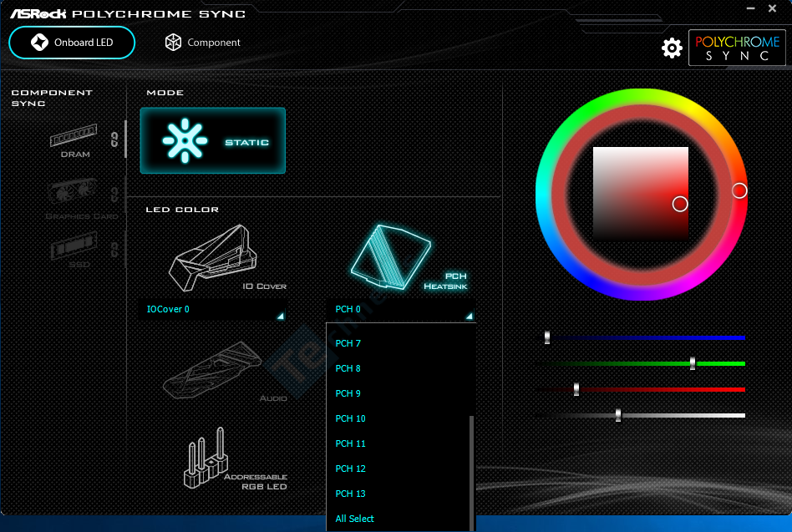
Task: Click the Polychrome Sync logo
Action: coord(737,48)
